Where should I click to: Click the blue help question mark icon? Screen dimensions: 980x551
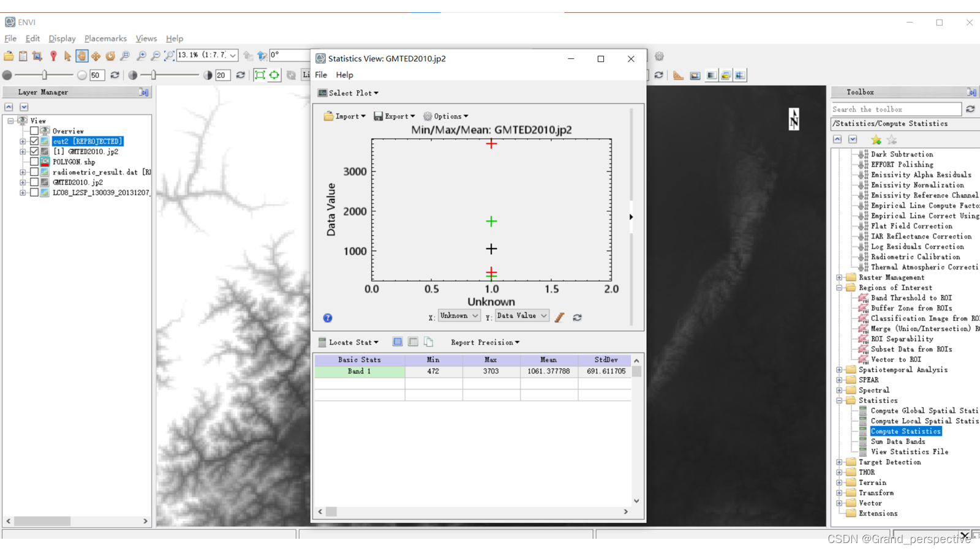[x=328, y=318]
